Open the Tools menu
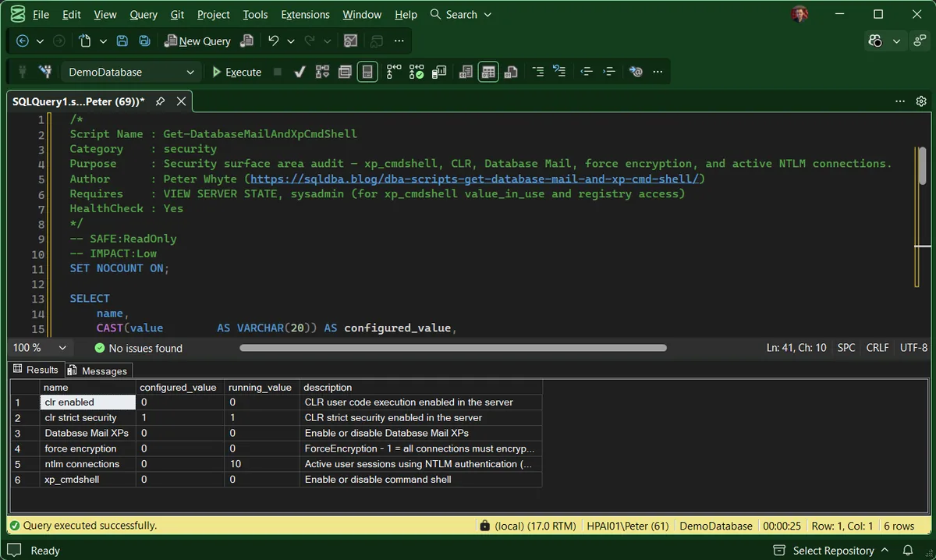This screenshot has height=560, width=936. (x=255, y=14)
